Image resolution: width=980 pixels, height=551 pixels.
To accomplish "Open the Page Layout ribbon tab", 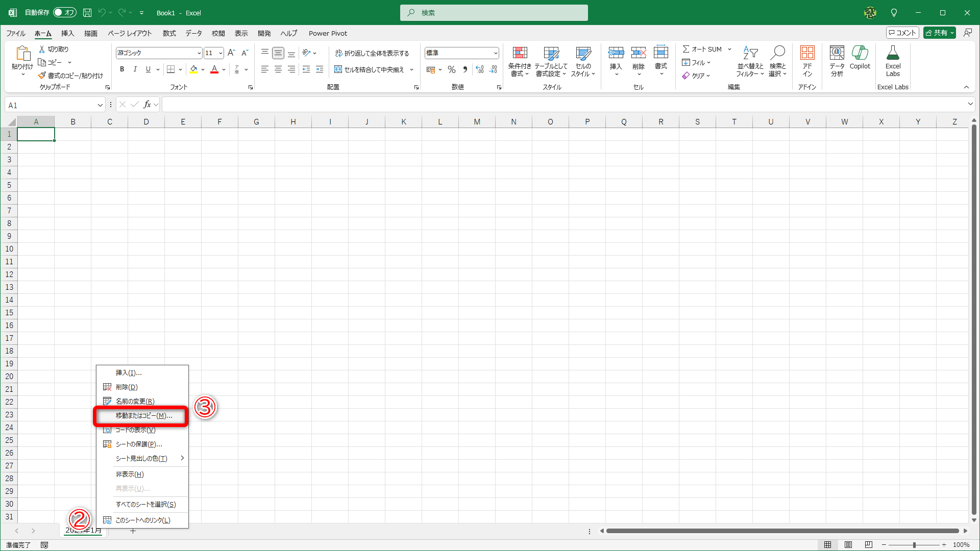I will coord(130,33).
